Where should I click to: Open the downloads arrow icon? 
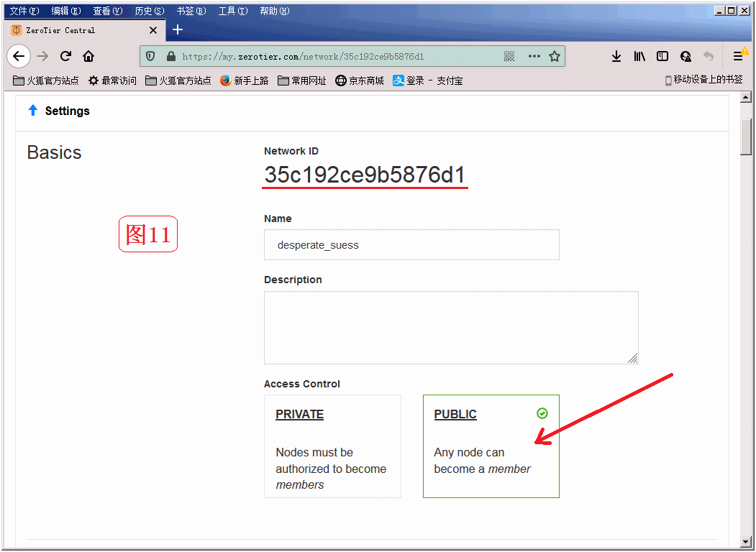pyautogui.click(x=616, y=56)
